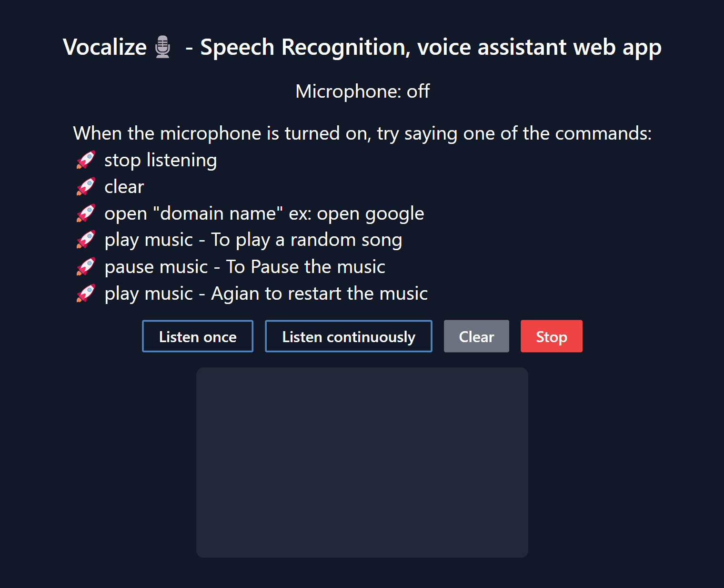Click the rocket icon beside "pause music"

(86, 267)
